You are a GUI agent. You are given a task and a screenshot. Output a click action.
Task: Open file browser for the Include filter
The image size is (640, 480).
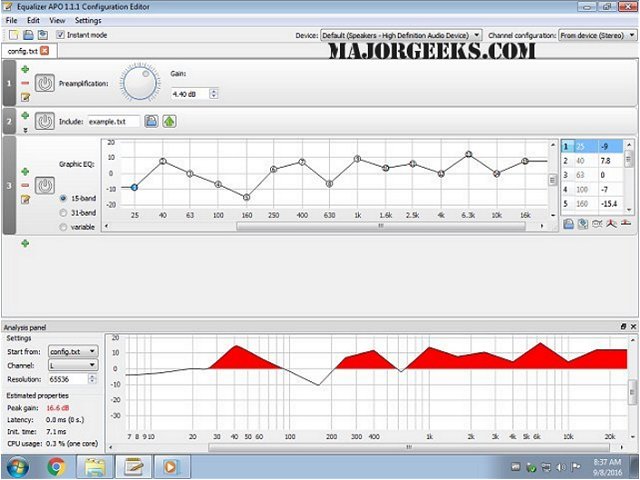tap(151, 121)
